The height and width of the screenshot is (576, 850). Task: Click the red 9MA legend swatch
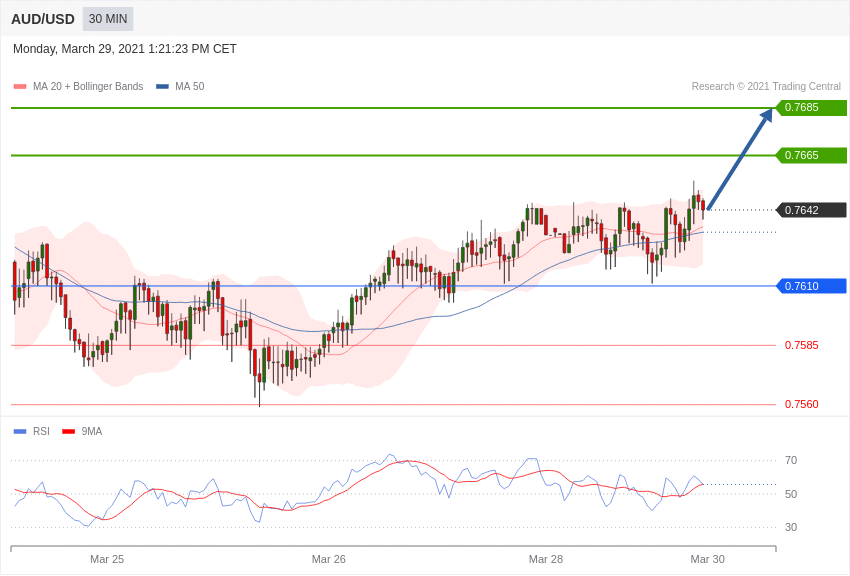(x=68, y=431)
